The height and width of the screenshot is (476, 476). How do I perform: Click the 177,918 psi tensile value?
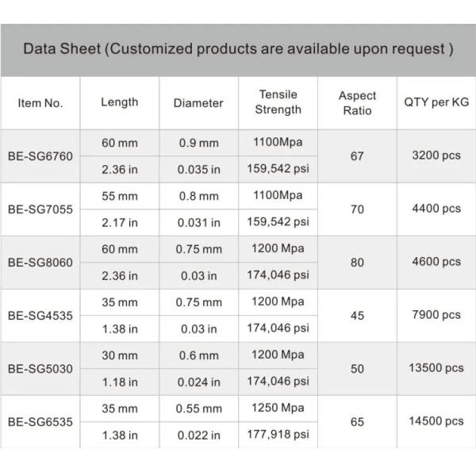(278, 434)
